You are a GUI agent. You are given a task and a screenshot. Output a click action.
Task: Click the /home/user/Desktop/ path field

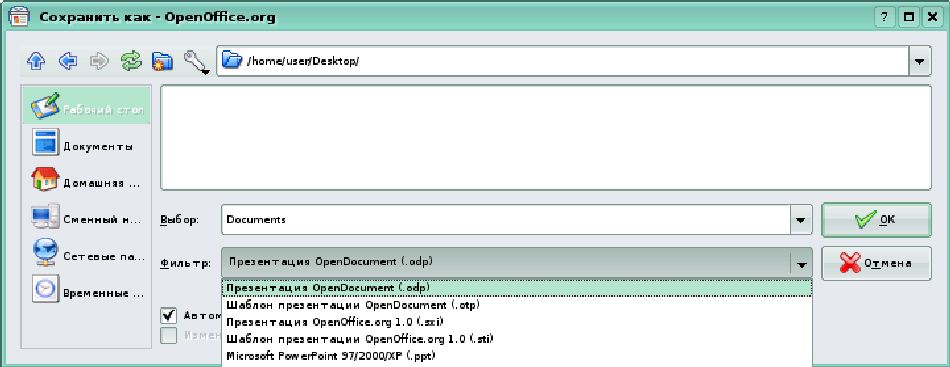(563, 62)
